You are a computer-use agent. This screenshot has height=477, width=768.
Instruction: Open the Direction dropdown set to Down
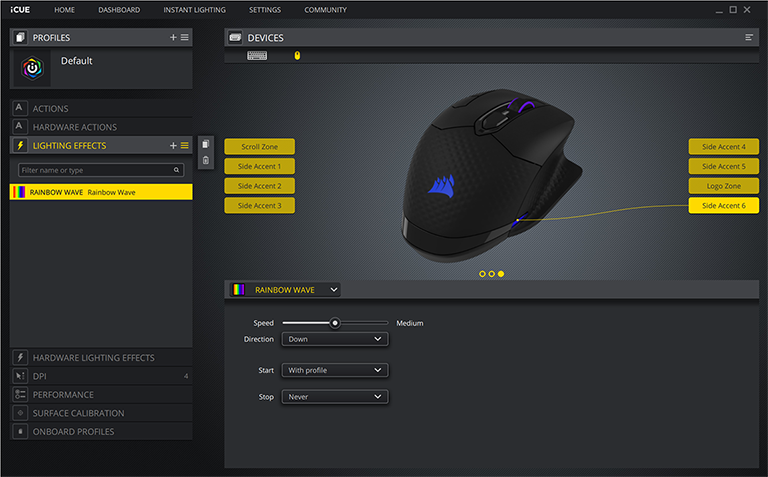pos(335,339)
